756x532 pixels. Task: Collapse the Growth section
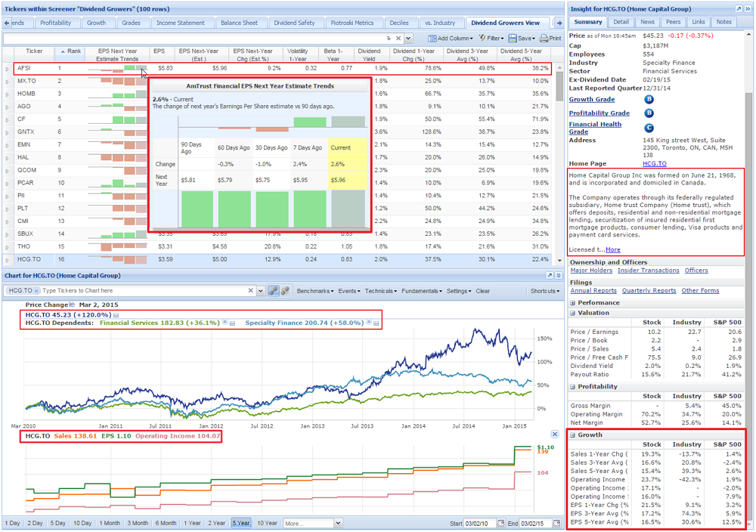[573, 435]
